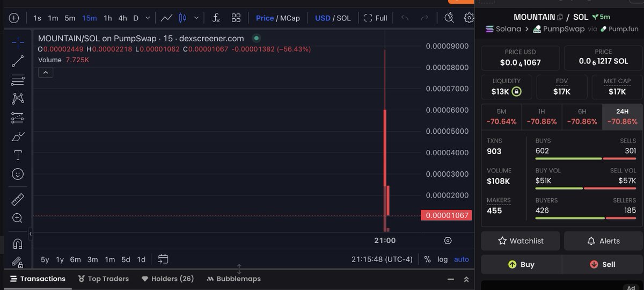Viewport: 644px width, 290px height.
Task: Set chart range to 3m
Action: (92, 259)
